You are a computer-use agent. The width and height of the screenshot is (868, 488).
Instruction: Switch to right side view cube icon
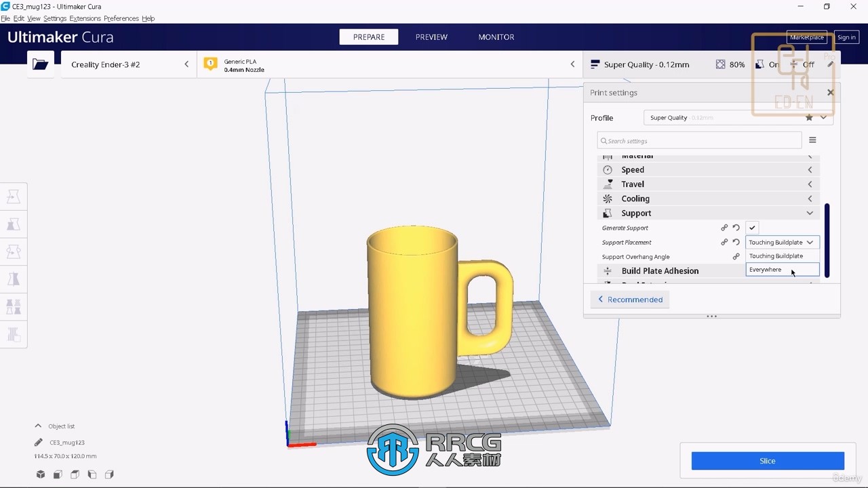pos(109,474)
